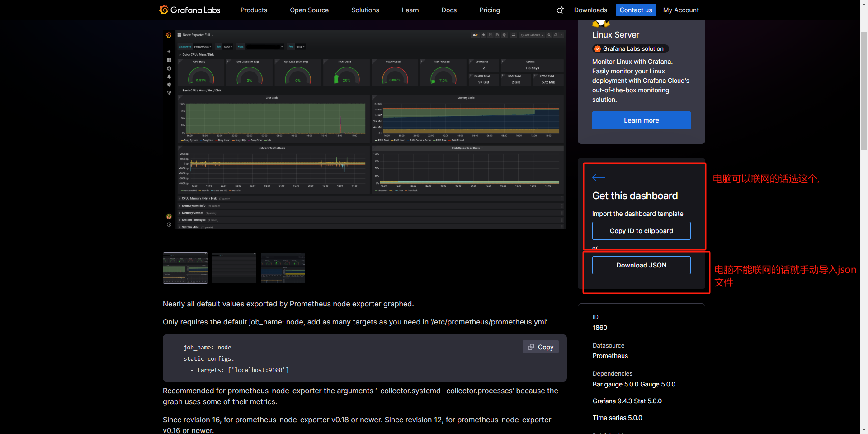Click the targets localhost:9100 code line
Screen dimensions: 868x434
[240, 370]
